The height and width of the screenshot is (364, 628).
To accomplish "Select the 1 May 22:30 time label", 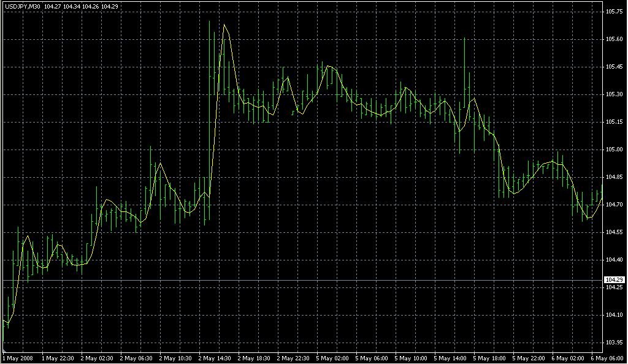I will click(x=58, y=358).
